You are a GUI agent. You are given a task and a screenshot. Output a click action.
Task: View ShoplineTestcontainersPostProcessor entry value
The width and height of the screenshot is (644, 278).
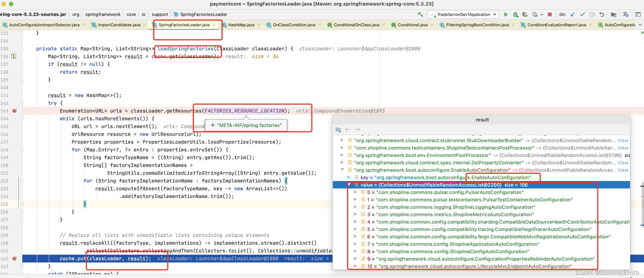[x=623, y=148]
